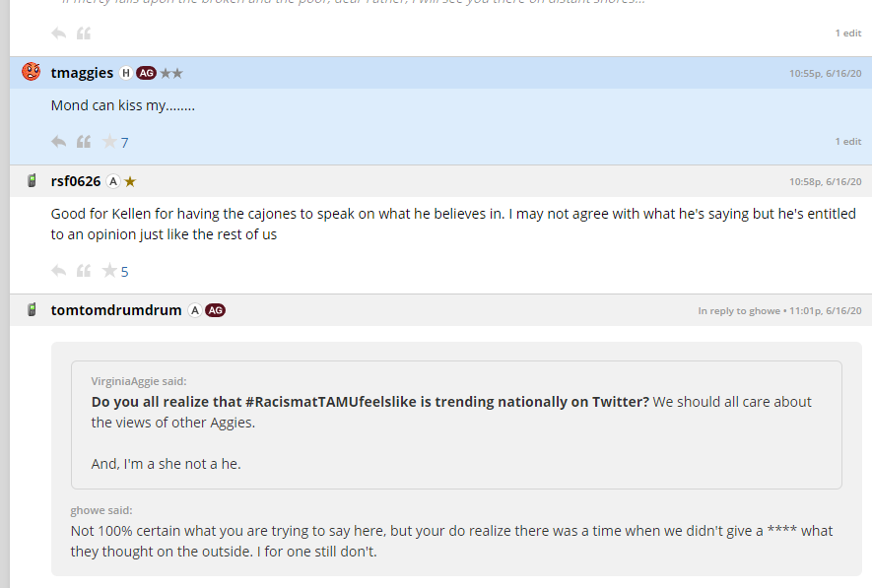Click the quote icon under tmaggies' post
Viewport: 872px width, 588px height.
[x=84, y=142]
